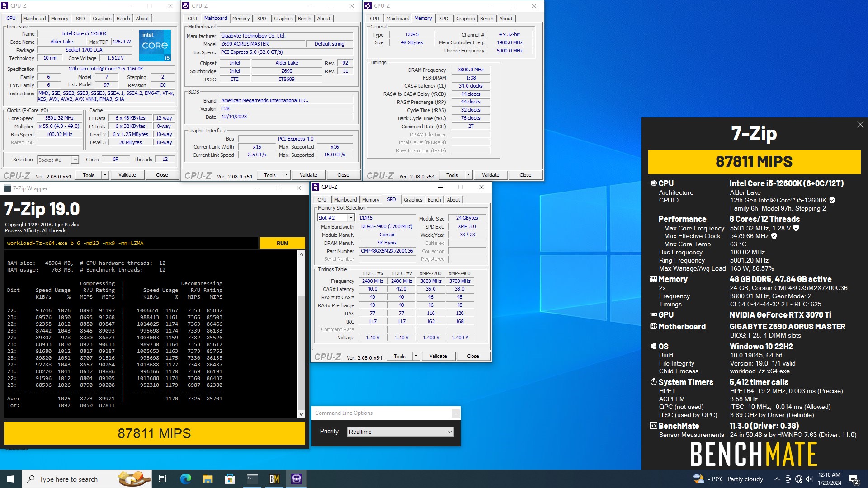Open Tools dropdown arrow in CPU-Z Mainboard window

pos(286,175)
